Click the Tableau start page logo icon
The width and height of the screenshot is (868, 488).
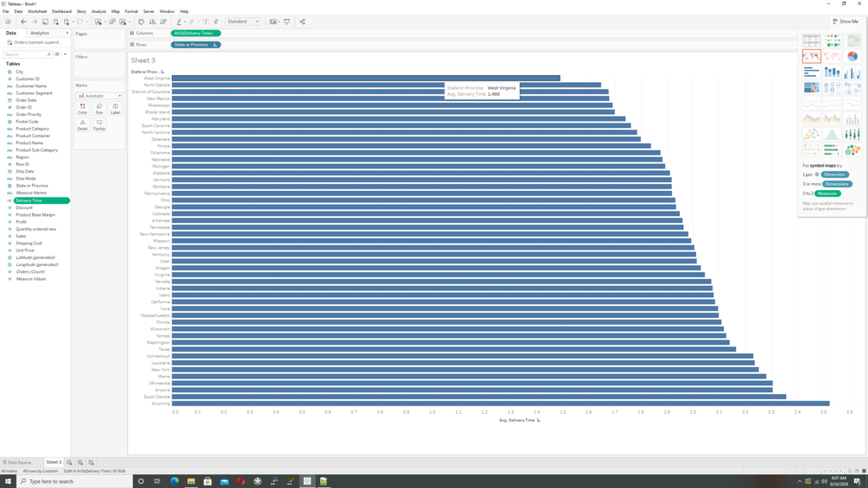tap(8, 22)
